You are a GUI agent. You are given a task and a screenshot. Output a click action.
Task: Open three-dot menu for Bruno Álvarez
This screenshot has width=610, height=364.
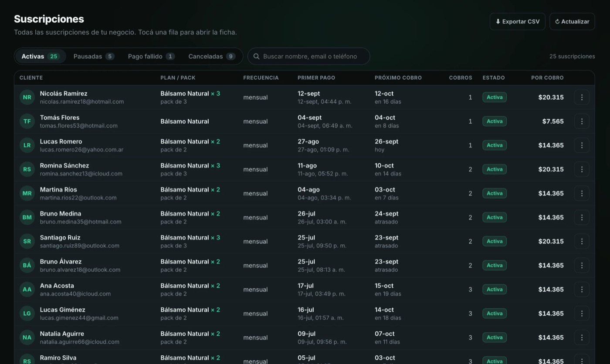point(582,265)
